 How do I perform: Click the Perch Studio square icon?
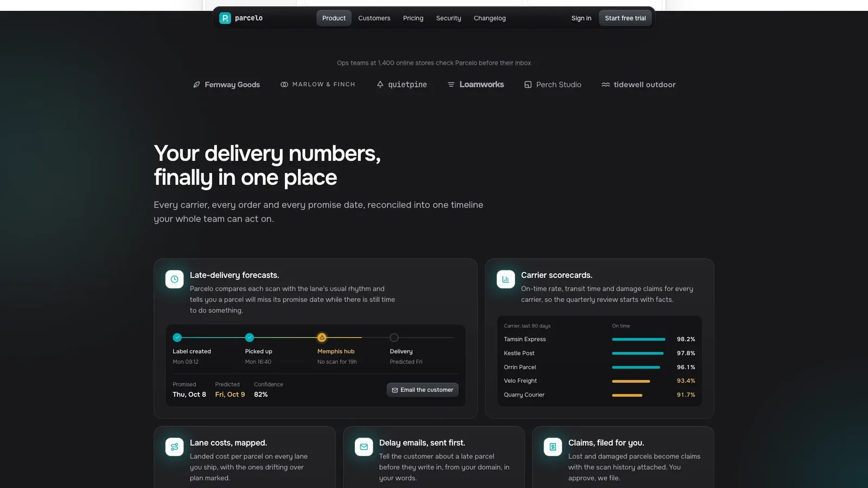(528, 85)
